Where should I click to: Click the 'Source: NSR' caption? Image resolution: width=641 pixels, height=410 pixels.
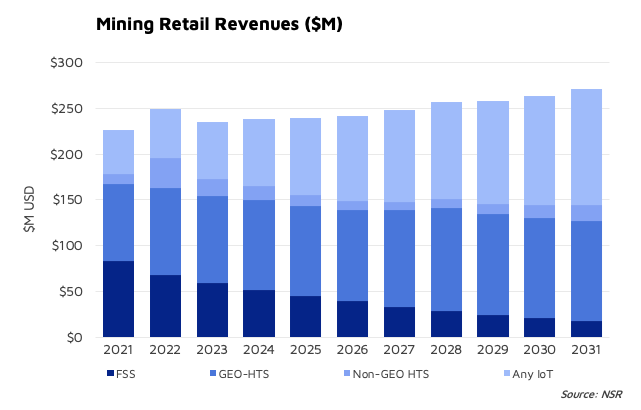click(591, 394)
